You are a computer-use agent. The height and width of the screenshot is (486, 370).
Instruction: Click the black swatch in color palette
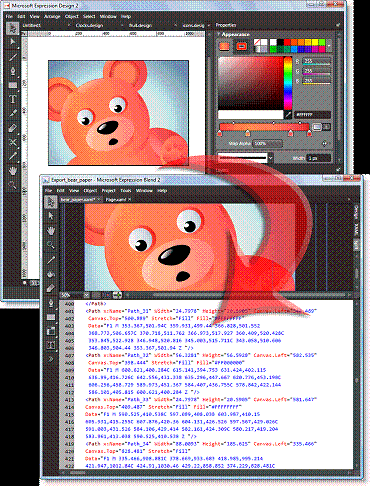point(280,42)
